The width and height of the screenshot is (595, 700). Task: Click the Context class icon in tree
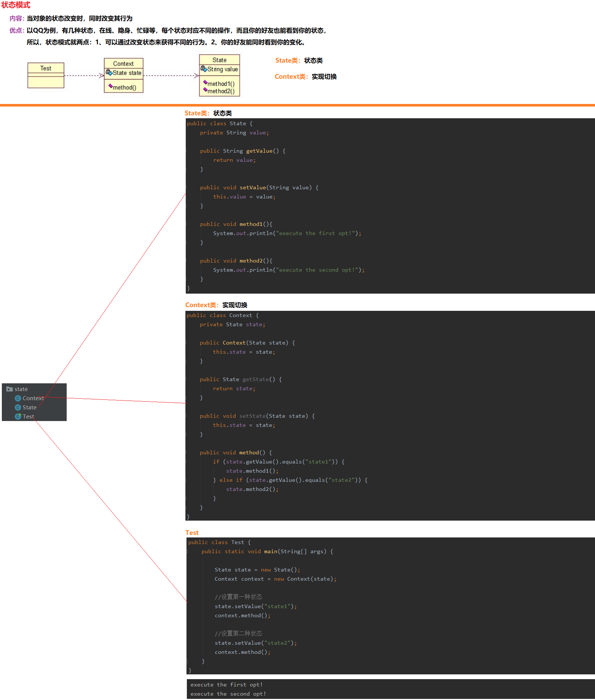click(18, 398)
